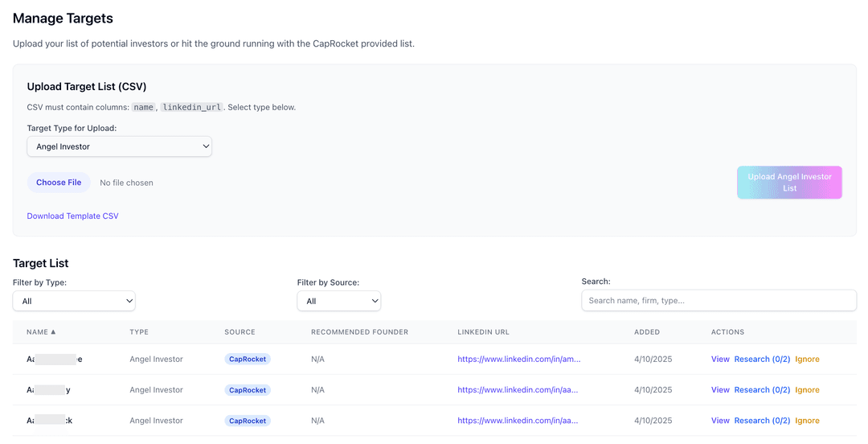Sort the table by the Name column header
Viewport: 868px width, 444px height.
[x=41, y=331]
